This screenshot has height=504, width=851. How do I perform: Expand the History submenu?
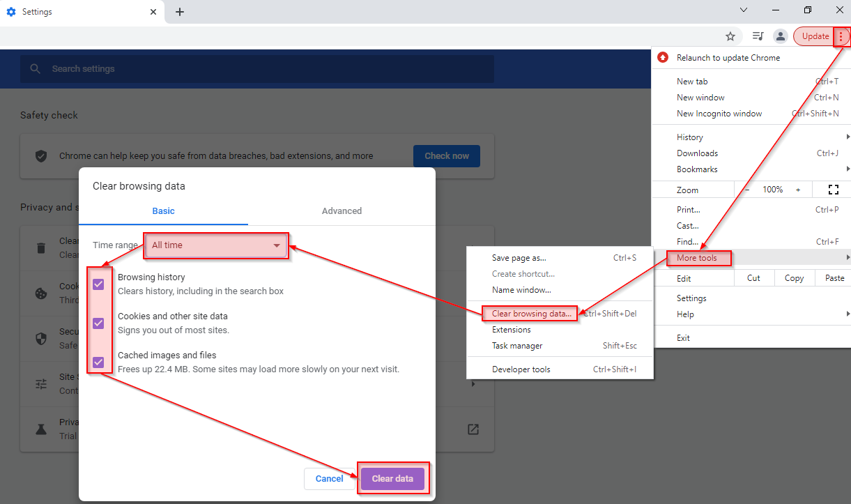coord(690,137)
